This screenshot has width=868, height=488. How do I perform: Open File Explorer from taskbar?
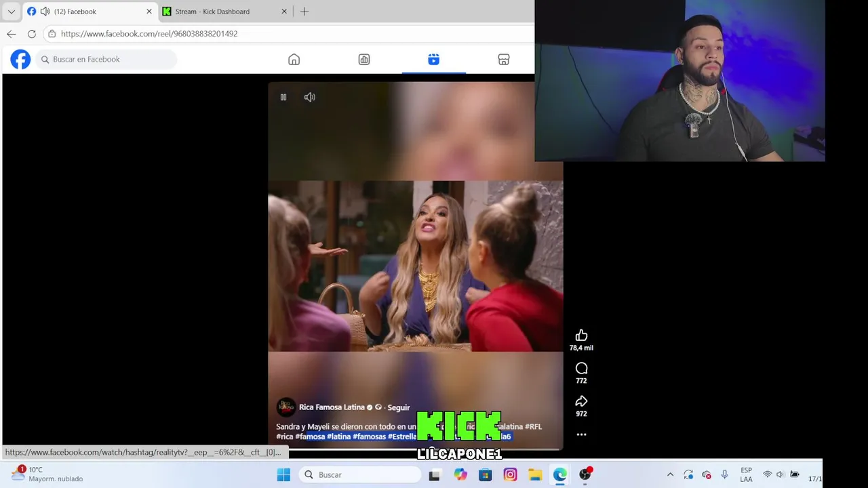point(535,475)
